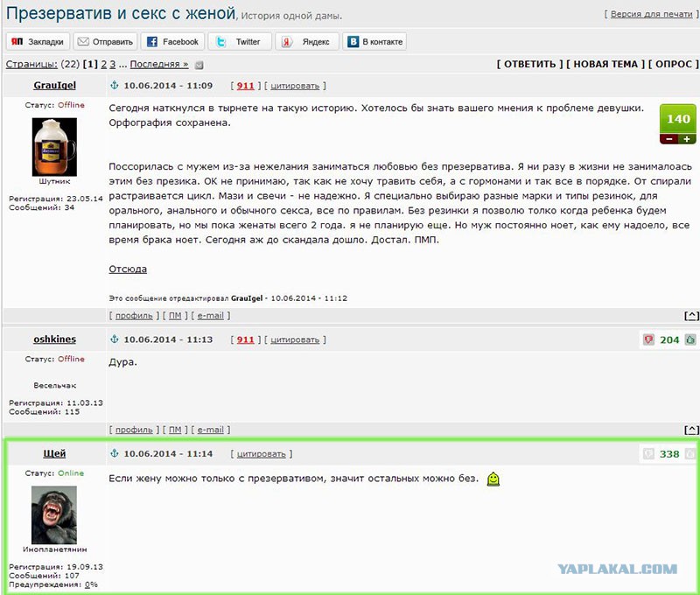This screenshot has width=700, height=595.
Task: Click Щей's chimpanzee avatar
Action: 54,514
